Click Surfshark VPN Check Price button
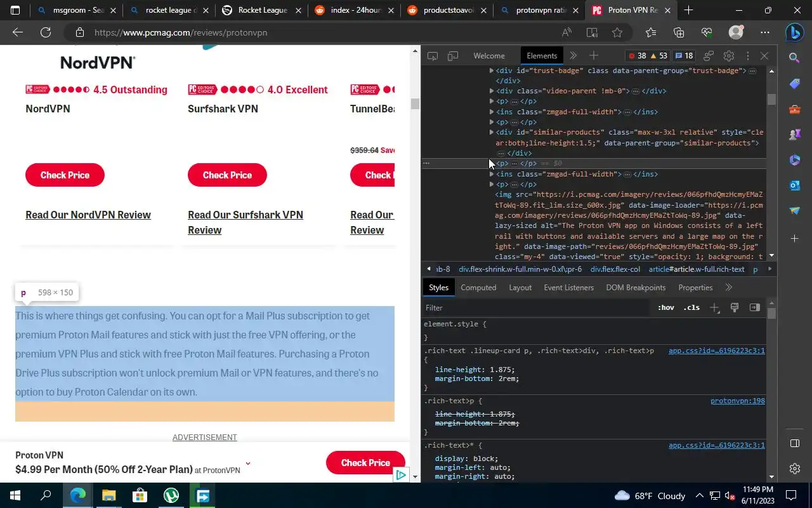Image resolution: width=812 pixels, height=508 pixels. pos(227,175)
